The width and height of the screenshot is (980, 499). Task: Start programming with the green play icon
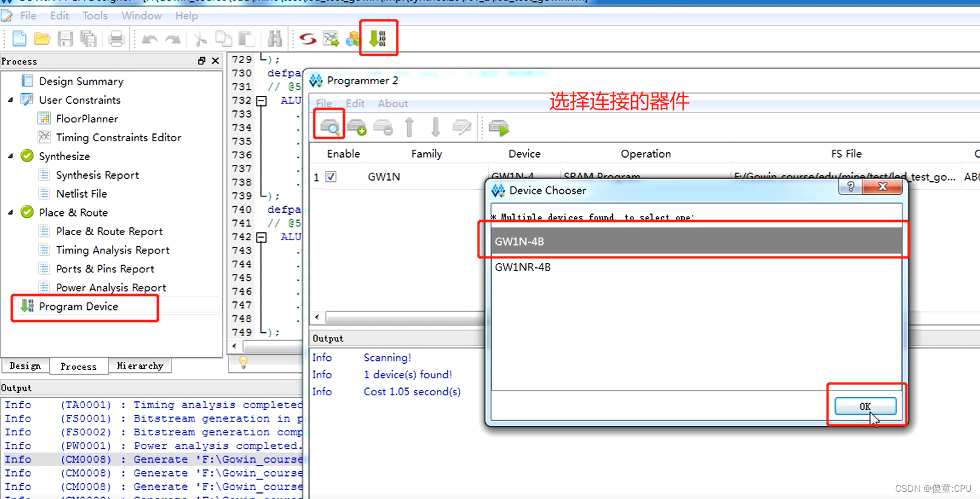point(499,127)
